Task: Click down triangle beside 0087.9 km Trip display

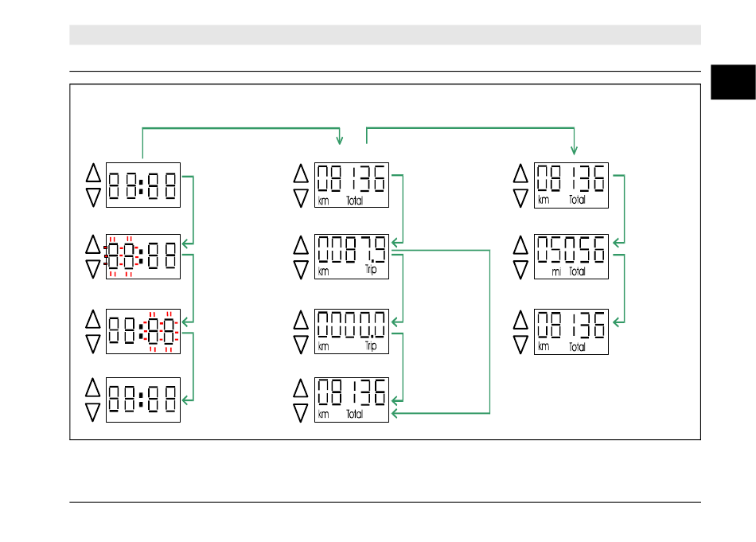Action: pos(301,270)
